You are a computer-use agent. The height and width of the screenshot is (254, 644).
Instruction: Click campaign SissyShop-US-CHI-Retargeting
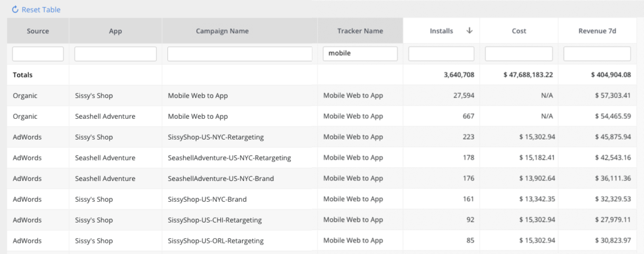215,220
